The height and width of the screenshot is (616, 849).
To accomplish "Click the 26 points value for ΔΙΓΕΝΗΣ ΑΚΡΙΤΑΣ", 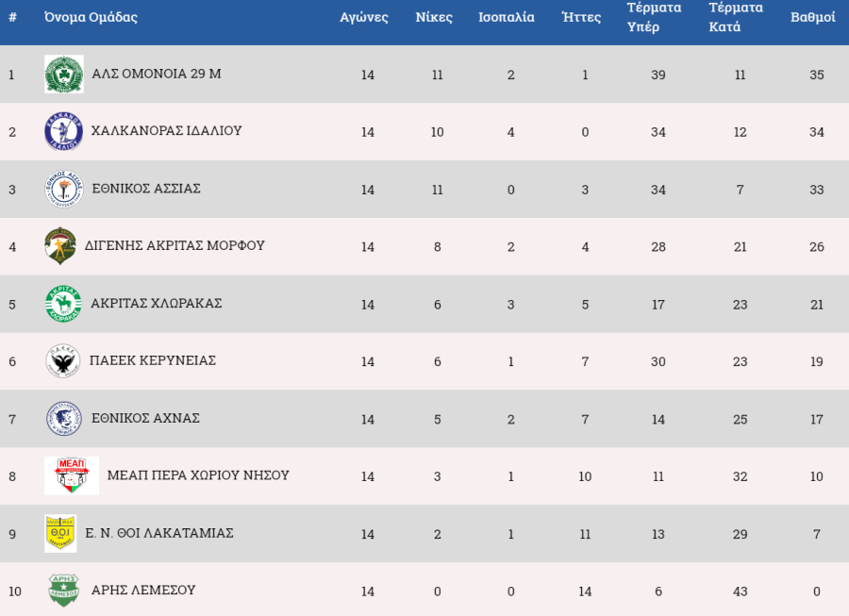I will click(x=817, y=247).
